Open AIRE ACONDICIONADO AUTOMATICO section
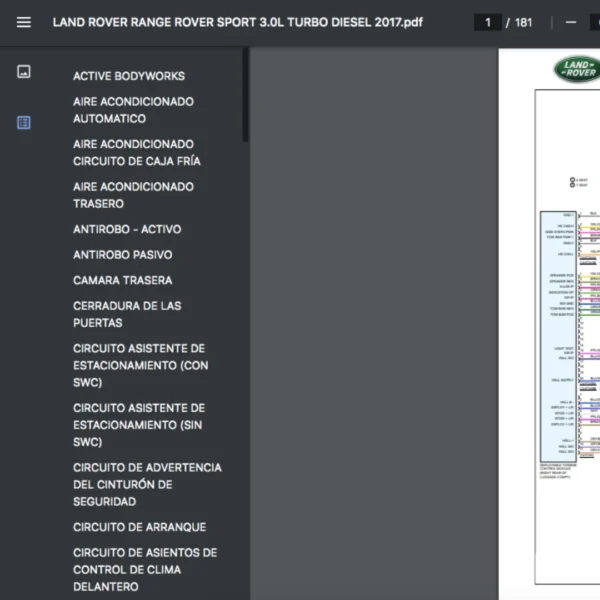Screen dimensions: 600x600 pyautogui.click(x=133, y=110)
